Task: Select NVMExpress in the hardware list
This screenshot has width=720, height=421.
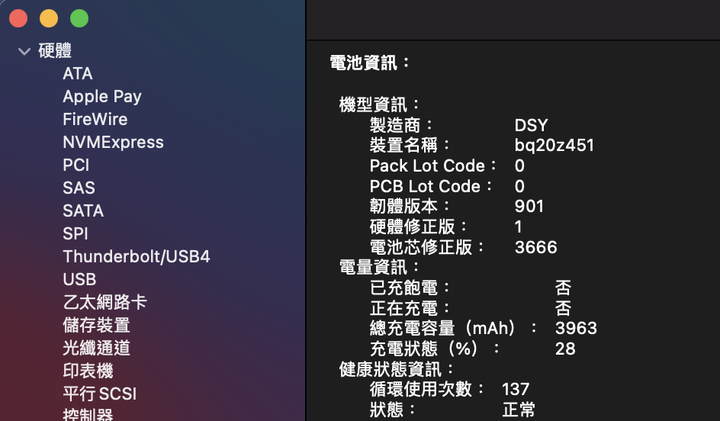Action: click(x=113, y=142)
